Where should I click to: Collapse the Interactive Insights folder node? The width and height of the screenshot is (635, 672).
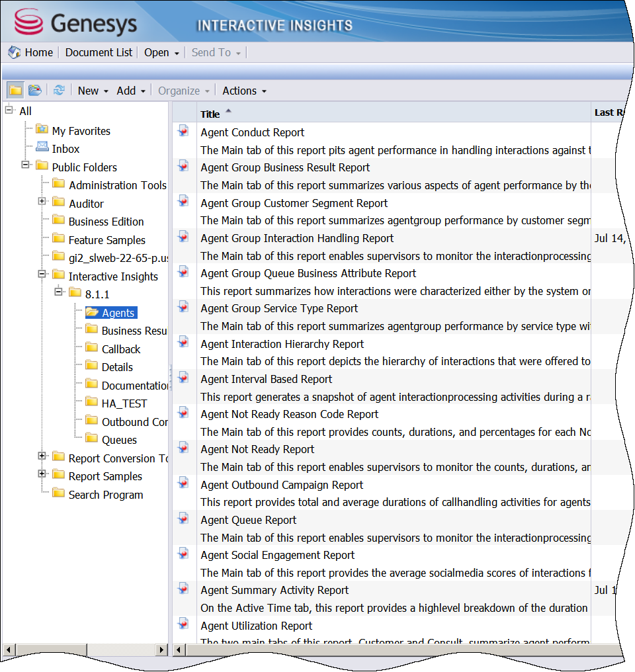point(42,275)
